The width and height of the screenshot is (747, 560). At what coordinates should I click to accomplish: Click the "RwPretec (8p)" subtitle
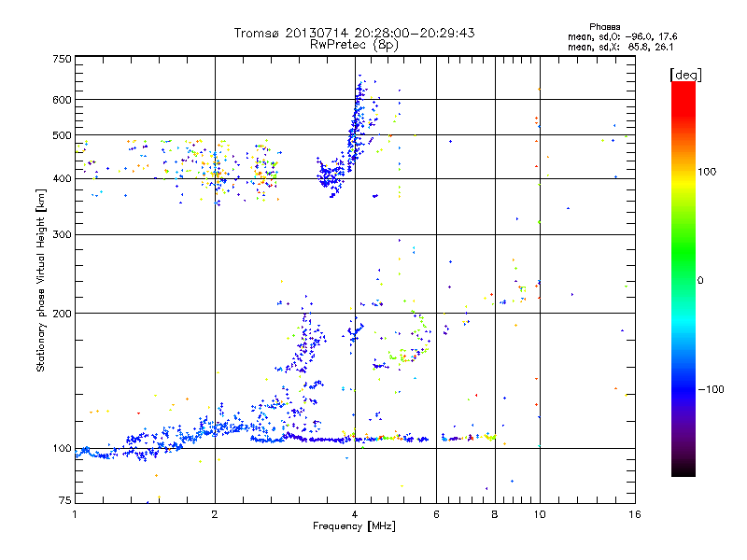tap(354, 45)
